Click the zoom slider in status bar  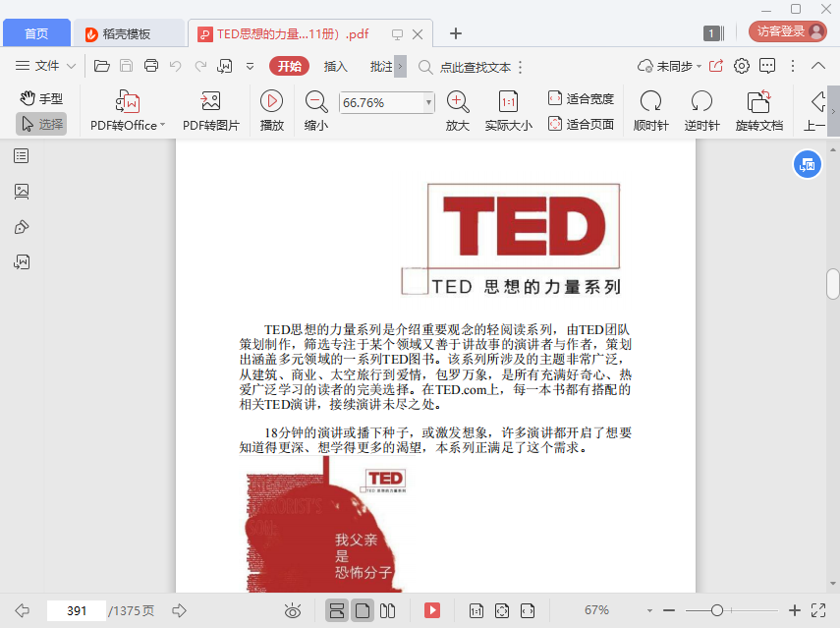717,610
